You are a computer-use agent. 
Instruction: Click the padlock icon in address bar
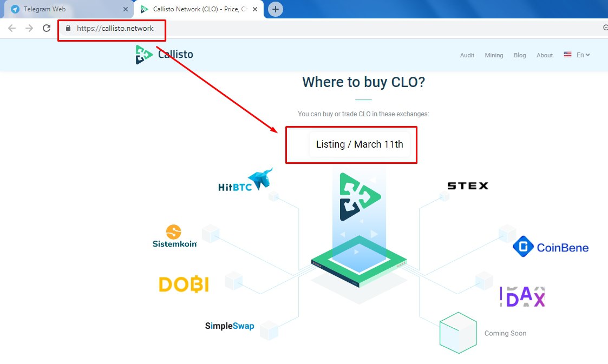click(68, 28)
